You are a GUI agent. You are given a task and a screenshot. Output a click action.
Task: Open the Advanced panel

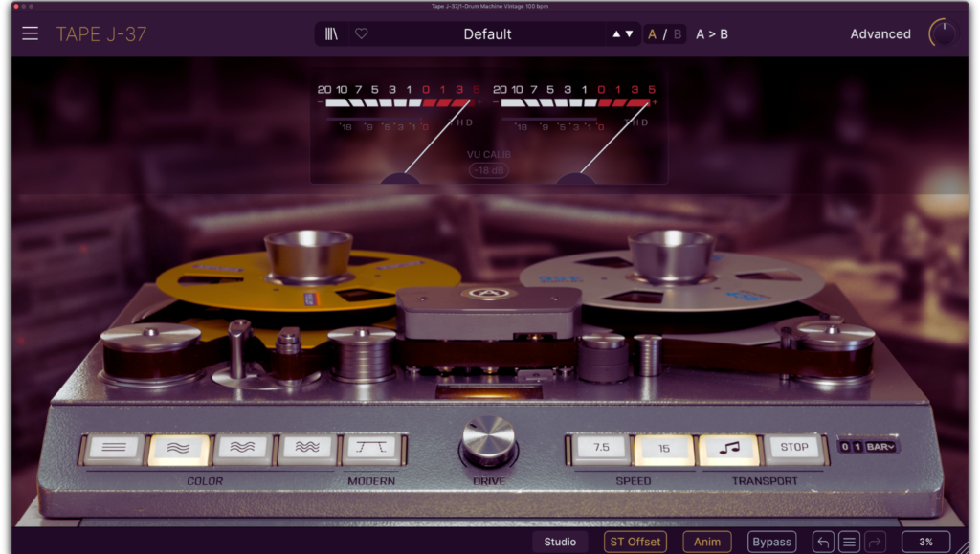coord(880,34)
